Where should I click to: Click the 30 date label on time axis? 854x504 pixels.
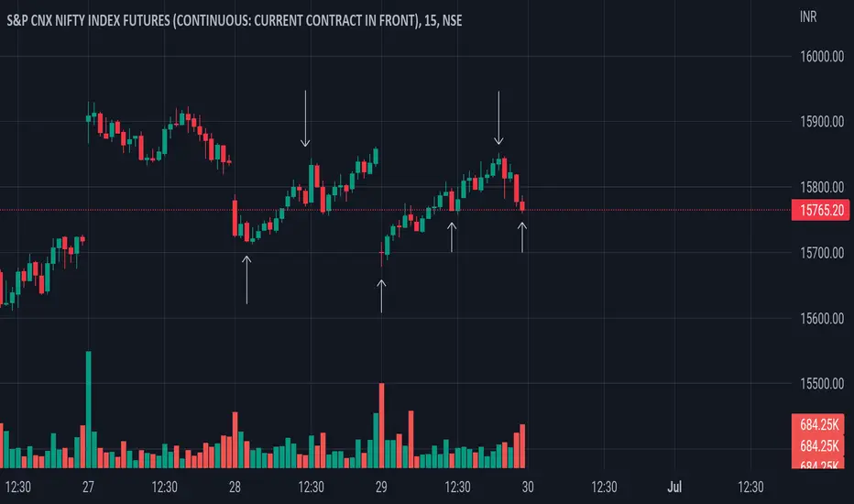(x=528, y=487)
